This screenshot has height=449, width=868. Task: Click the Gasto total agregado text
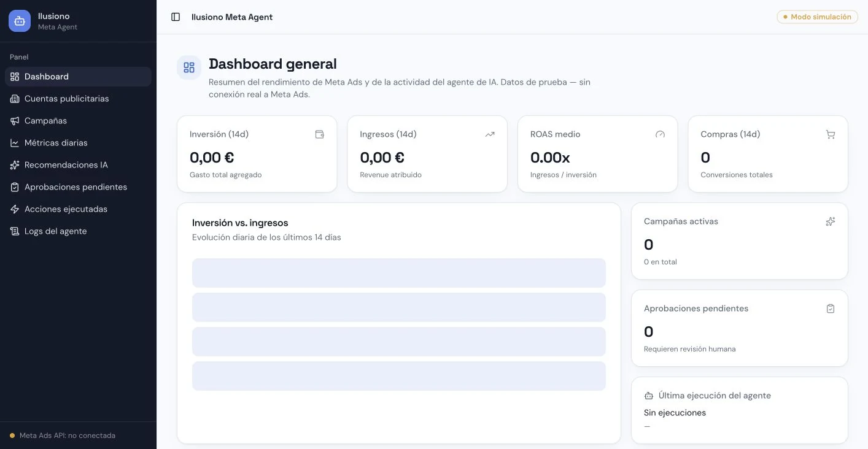pos(226,175)
